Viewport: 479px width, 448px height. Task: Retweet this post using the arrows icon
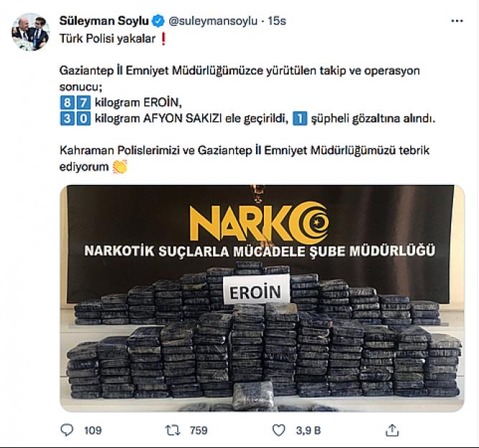[x=173, y=430]
